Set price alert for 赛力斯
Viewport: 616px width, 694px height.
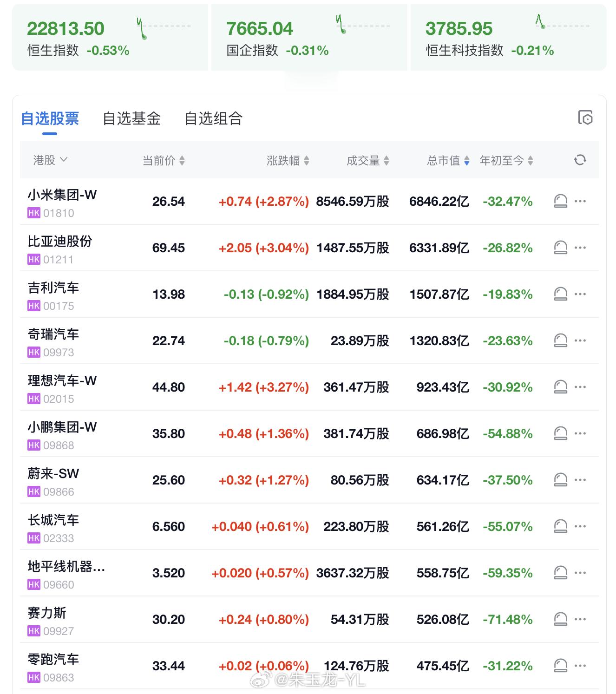coord(561,619)
